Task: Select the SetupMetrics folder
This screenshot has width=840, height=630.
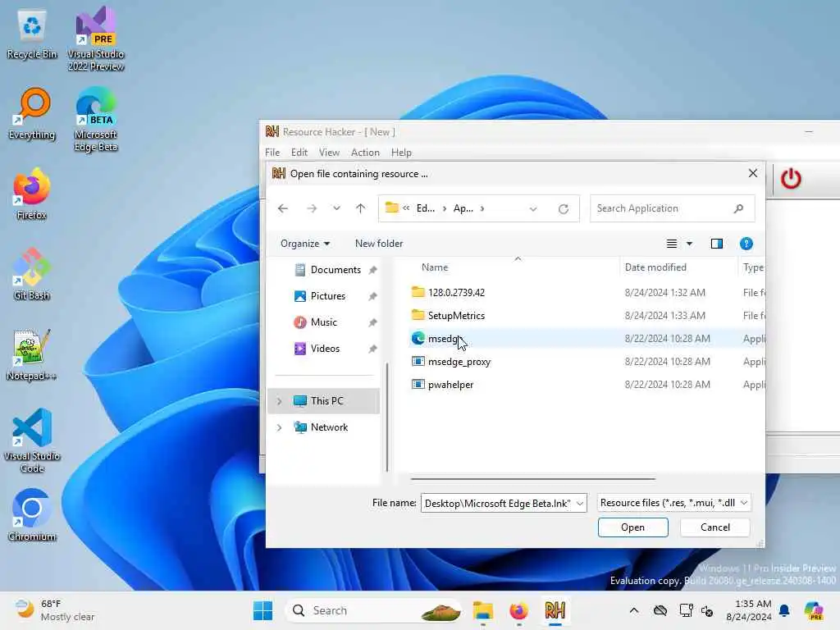Action: (x=587, y=316)
